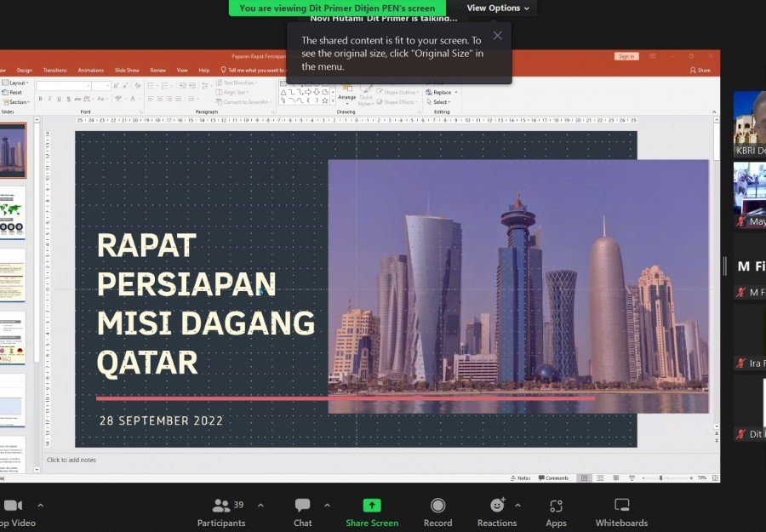Click Fit slide to current window icon
The height and width of the screenshot is (532, 766).
click(715, 478)
